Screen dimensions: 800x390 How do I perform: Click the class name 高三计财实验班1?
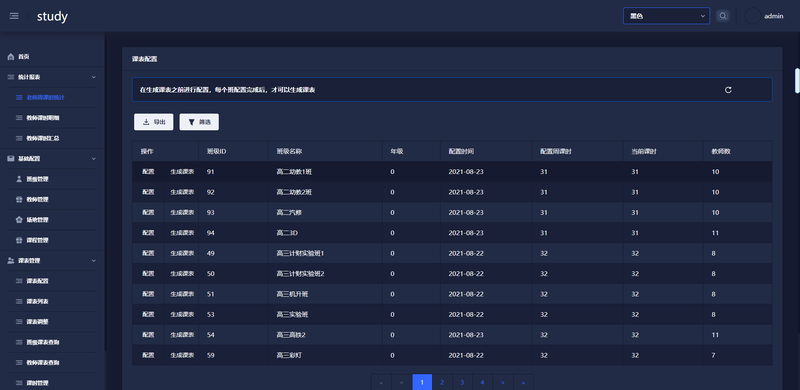click(301, 254)
